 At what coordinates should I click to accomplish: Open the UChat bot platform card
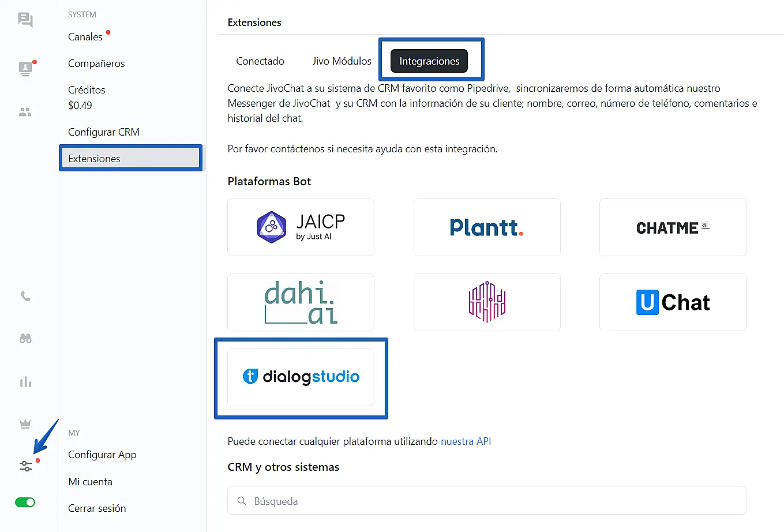(673, 302)
